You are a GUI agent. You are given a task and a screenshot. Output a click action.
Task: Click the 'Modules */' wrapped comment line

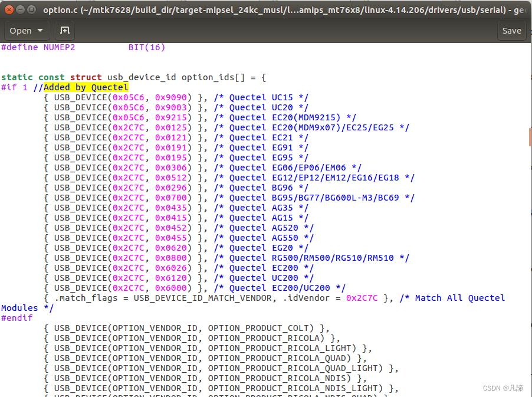[27, 308]
